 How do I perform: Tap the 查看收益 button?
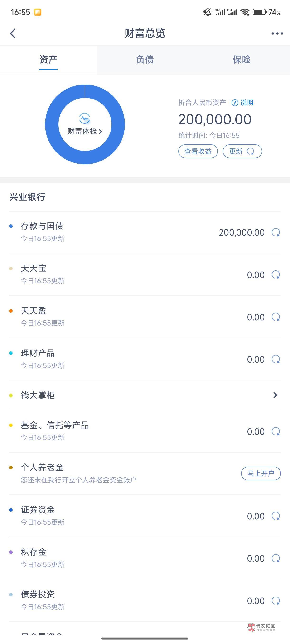tap(198, 151)
